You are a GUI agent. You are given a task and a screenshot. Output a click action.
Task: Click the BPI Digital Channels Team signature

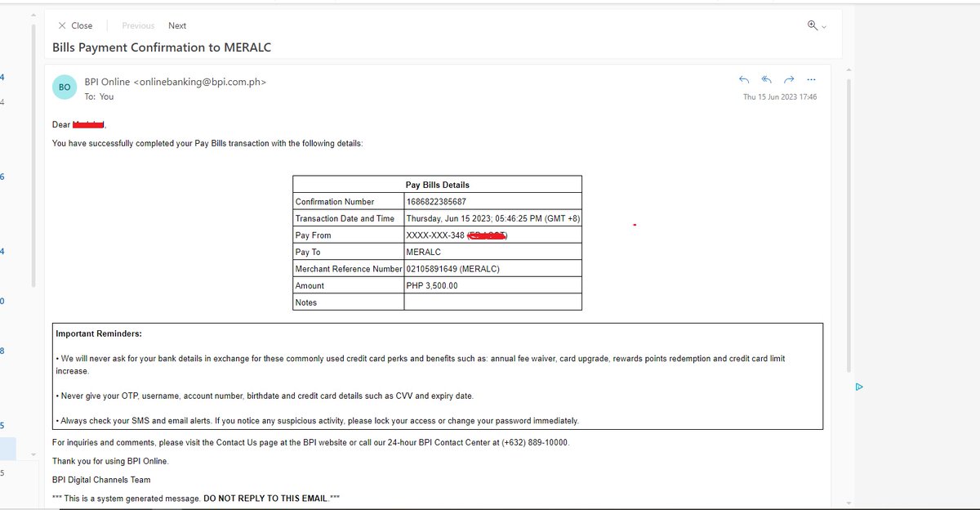[101, 480]
